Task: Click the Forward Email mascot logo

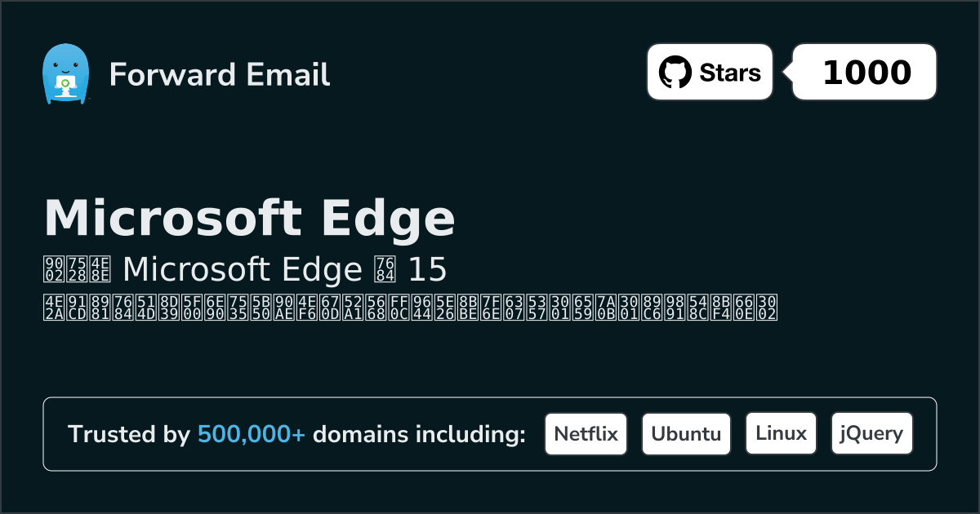Action: 65,74
